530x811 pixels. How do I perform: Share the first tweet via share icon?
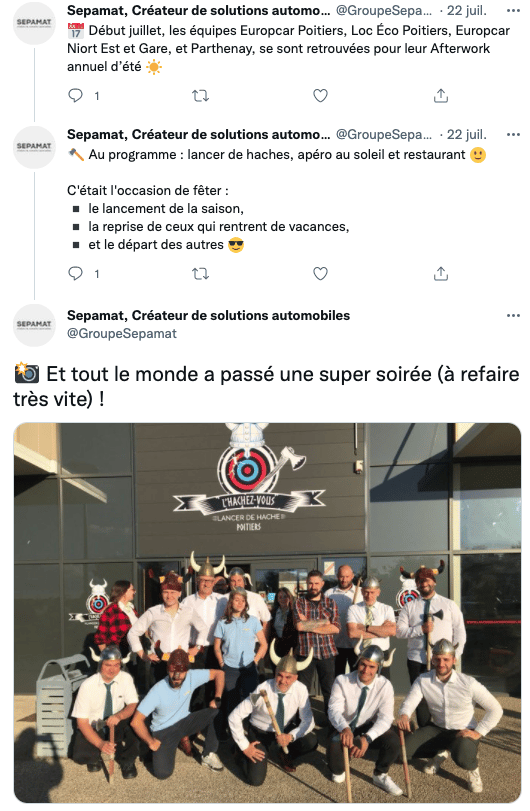[x=441, y=95]
